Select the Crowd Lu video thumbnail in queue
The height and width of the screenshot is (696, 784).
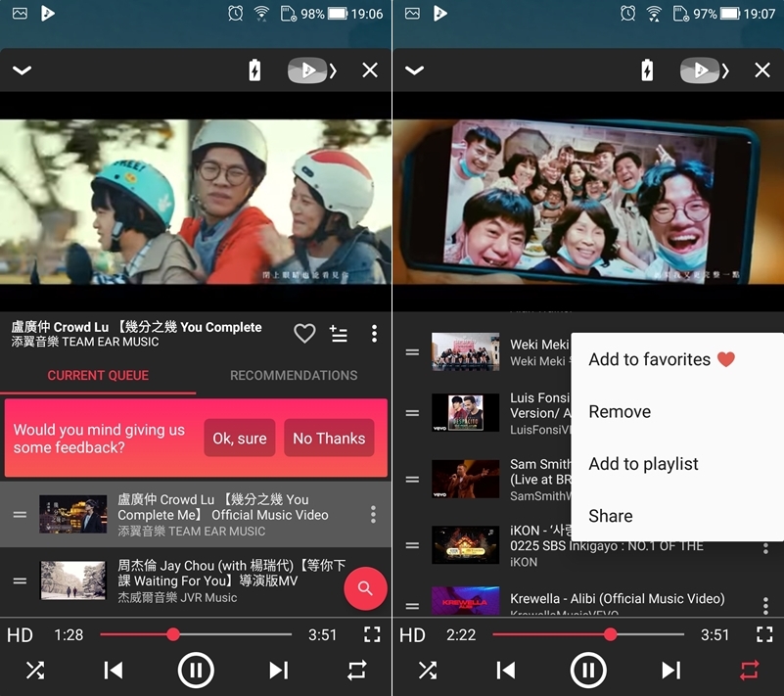point(73,515)
